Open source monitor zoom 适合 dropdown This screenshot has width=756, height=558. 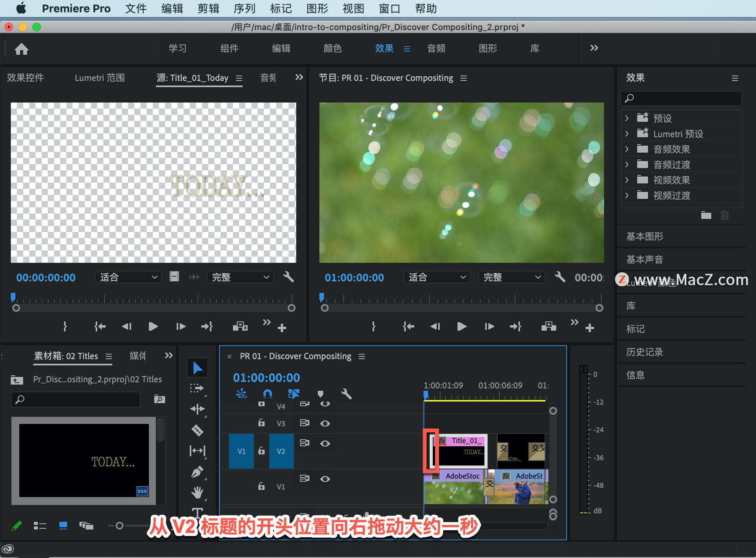(x=128, y=277)
